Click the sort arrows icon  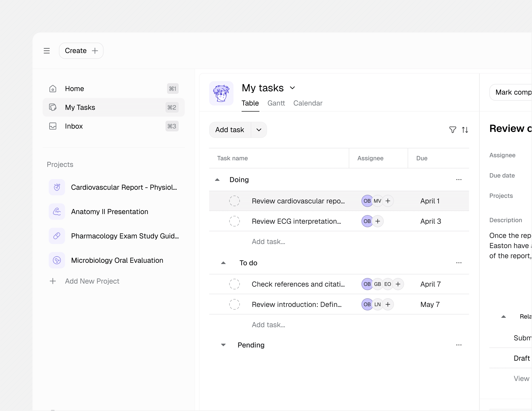pos(465,130)
